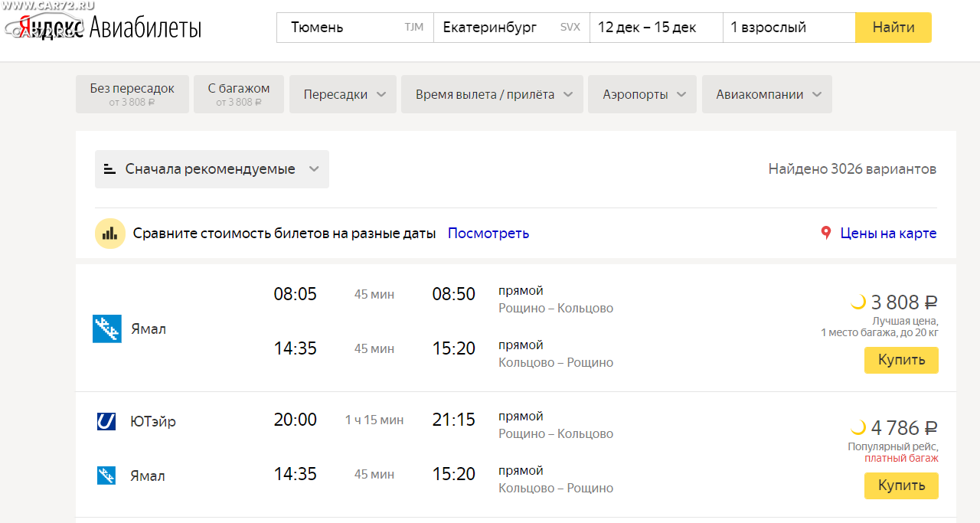Screen dimensions: 980x523
Task: Click the Ямал airline logo at 08:05 flight
Action: click(x=107, y=329)
